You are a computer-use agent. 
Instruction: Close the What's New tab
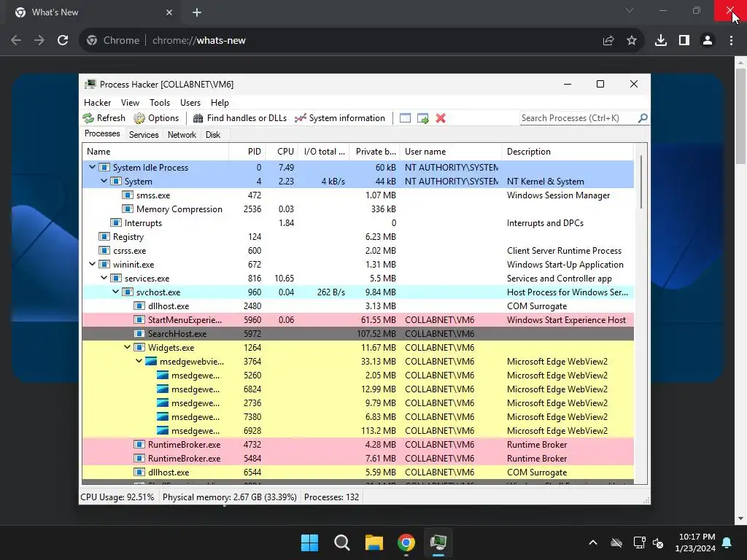click(x=169, y=12)
